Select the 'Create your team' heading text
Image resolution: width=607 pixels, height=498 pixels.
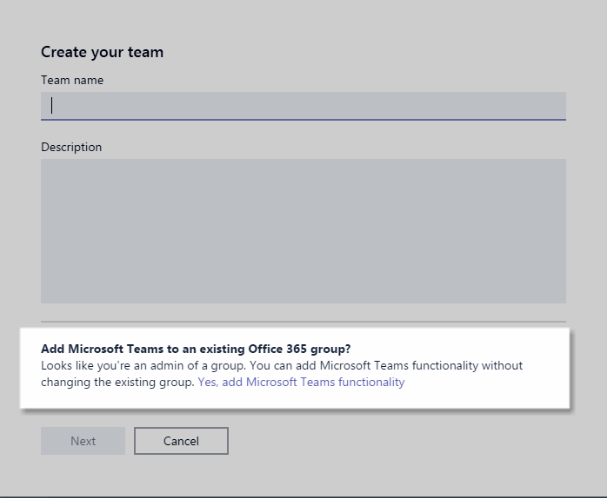(x=102, y=52)
